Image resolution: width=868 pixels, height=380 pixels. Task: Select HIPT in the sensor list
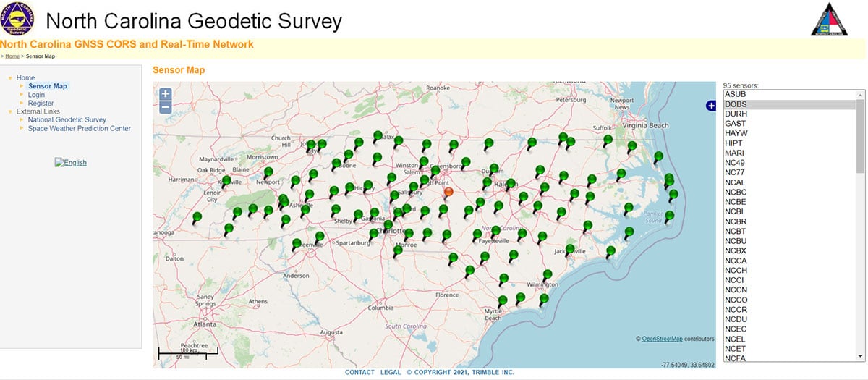pyautogui.click(x=789, y=143)
